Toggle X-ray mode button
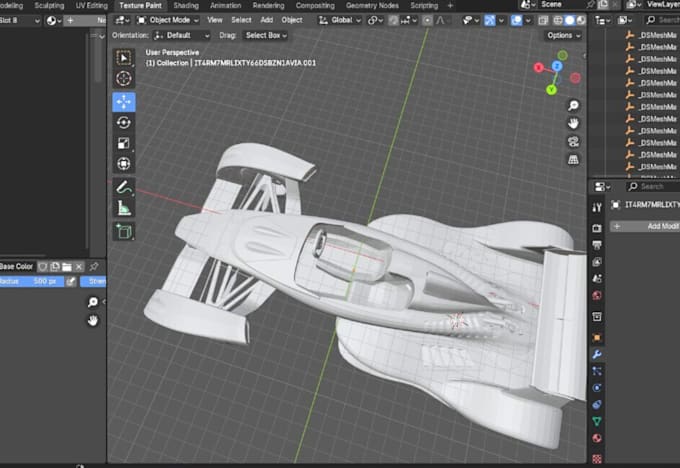Viewport: 680px width, 468px height. 543,20
